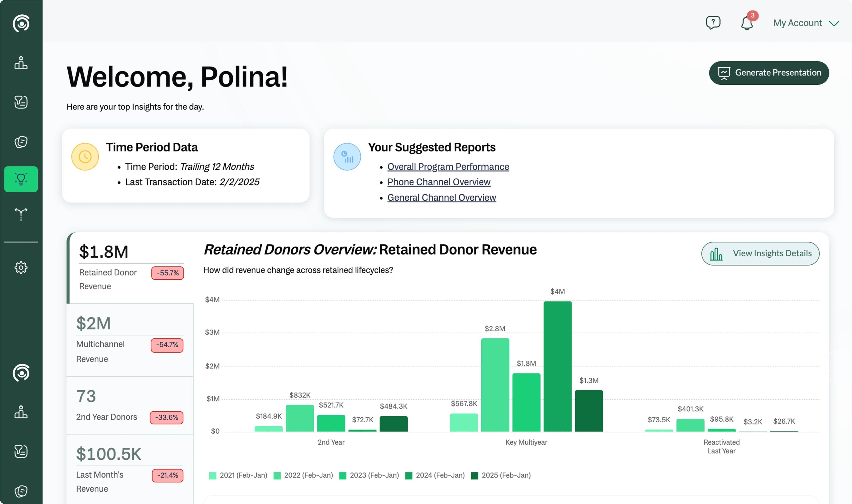The width and height of the screenshot is (852, 504).
Task: Open settings gear in sidebar
Action: [21, 268]
